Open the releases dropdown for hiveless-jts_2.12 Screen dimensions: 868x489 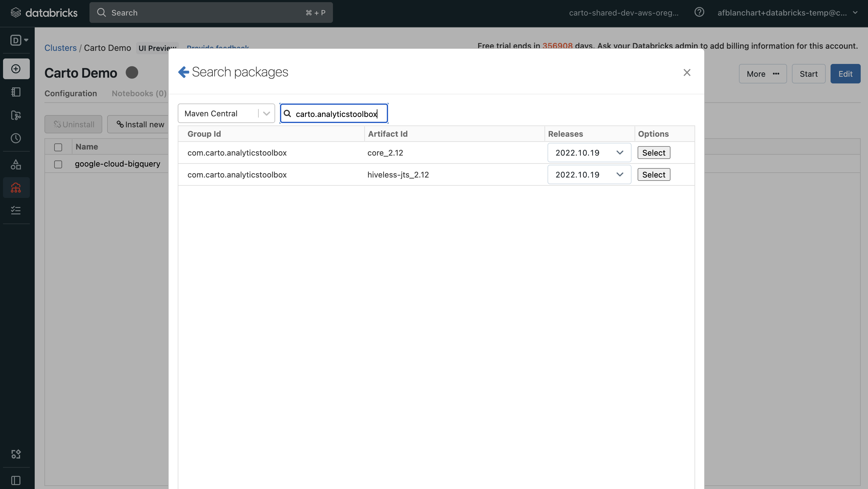click(589, 174)
